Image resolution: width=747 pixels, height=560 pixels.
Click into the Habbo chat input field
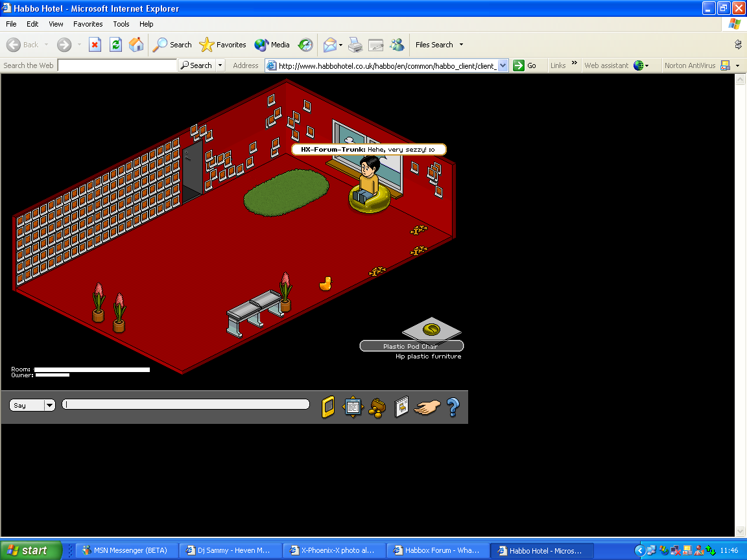pyautogui.click(x=185, y=404)
